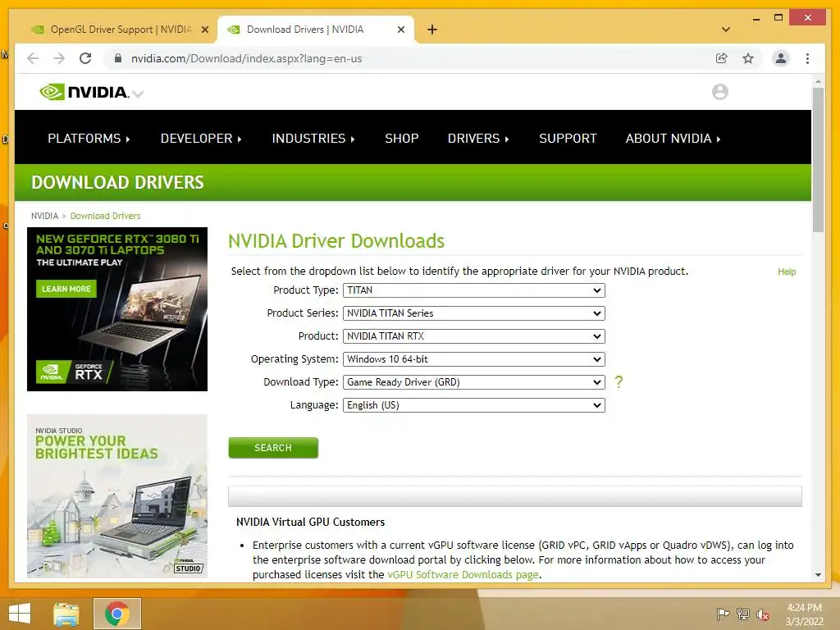
Task: Open the Windows Start button
Action: pyautogui.click(x=20, y=614)
